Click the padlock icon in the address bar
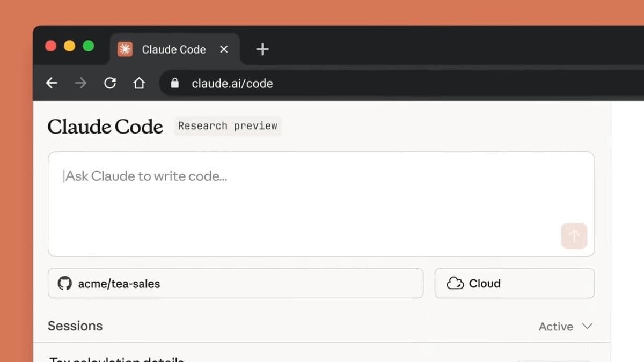 click(174, 84)
